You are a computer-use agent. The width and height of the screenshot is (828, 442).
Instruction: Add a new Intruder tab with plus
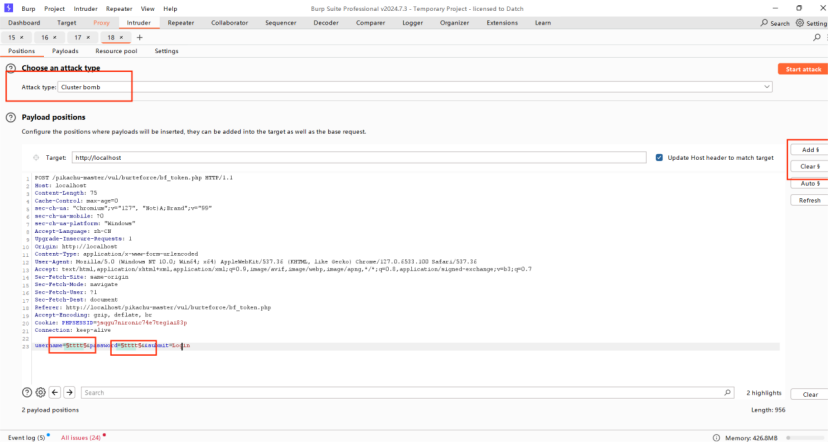pyautogui.click(x=139, y=37)
